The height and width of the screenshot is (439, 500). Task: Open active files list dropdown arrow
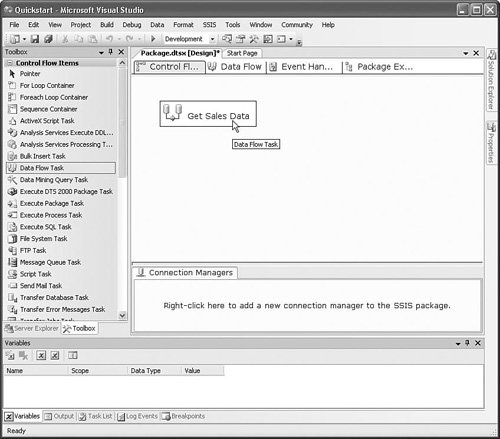(466, 53)
